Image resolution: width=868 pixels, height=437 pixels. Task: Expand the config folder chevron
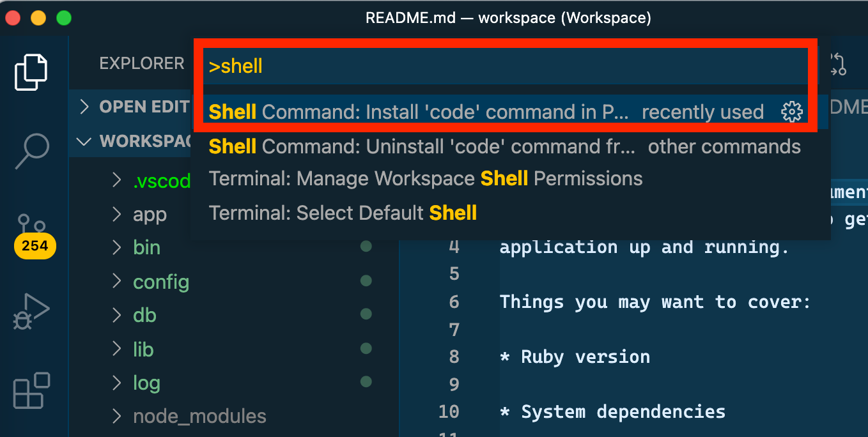[x=116, y=281]
